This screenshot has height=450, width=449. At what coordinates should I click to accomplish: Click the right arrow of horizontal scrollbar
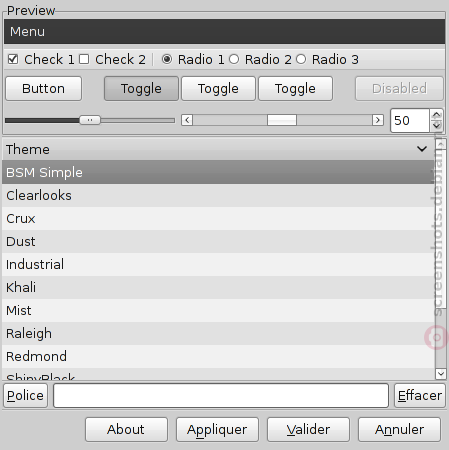point(378,120)
